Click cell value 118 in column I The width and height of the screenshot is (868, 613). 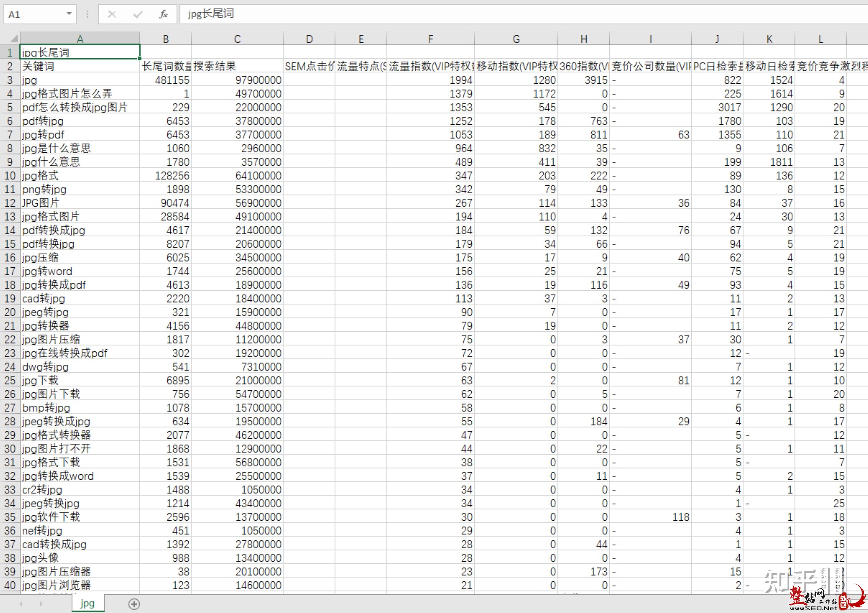651,517
